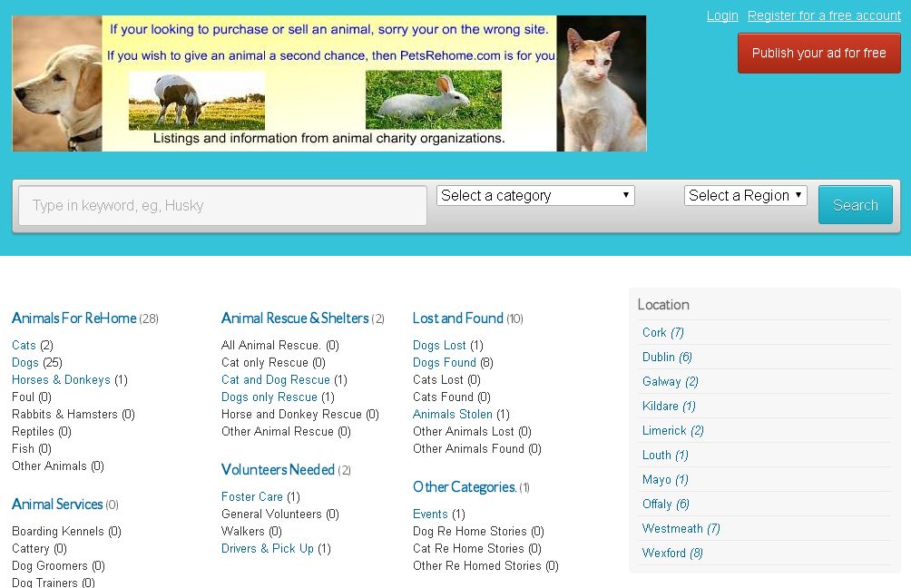Click the white rabbit image in banner

coord(433,100)
